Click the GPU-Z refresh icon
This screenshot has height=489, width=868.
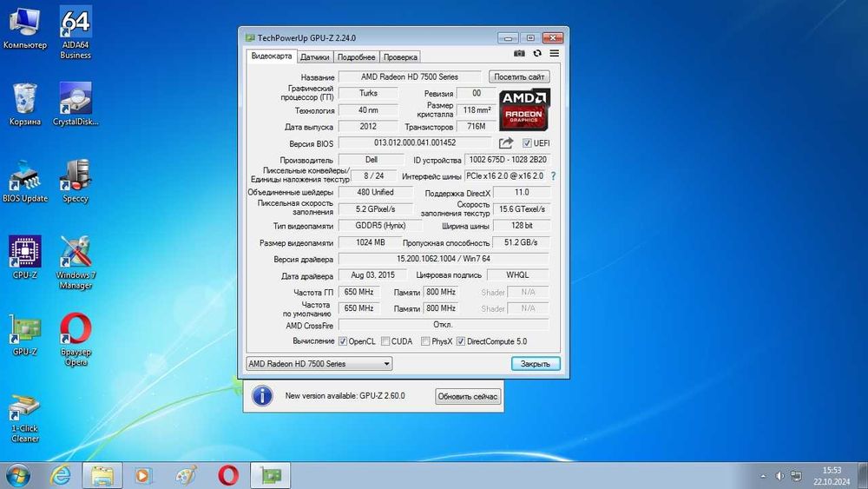tap(537, 53)
